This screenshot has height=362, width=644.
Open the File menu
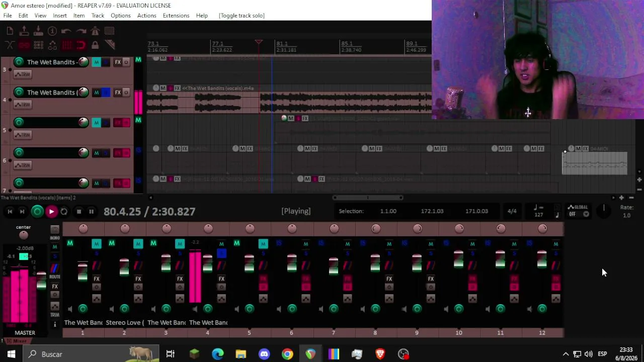click(8, 16)
